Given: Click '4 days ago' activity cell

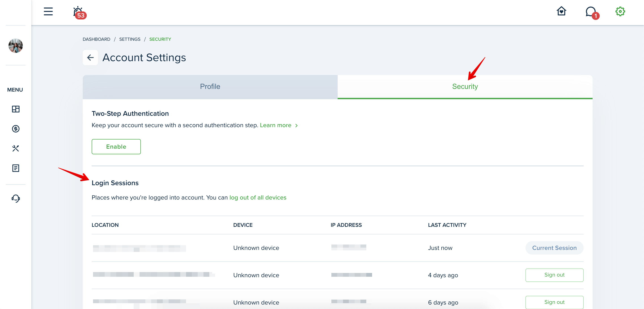Looking at the screenshot, I should pos(443,275).
